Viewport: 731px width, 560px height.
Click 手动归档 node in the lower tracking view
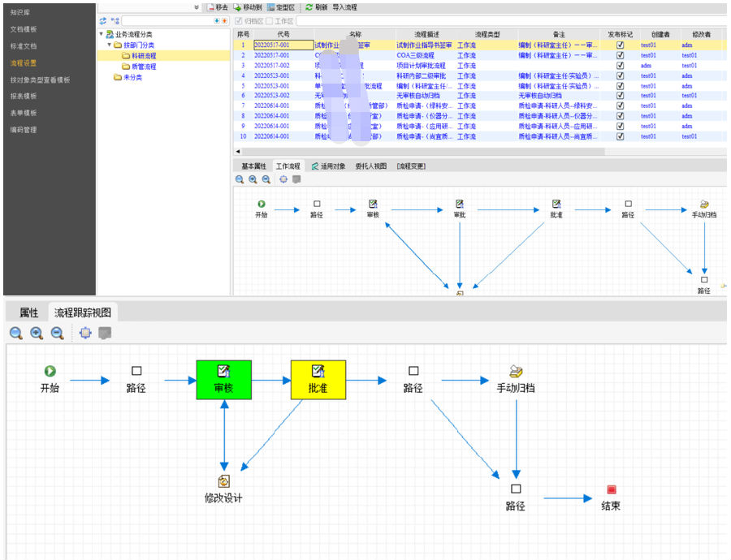point(516,372)
